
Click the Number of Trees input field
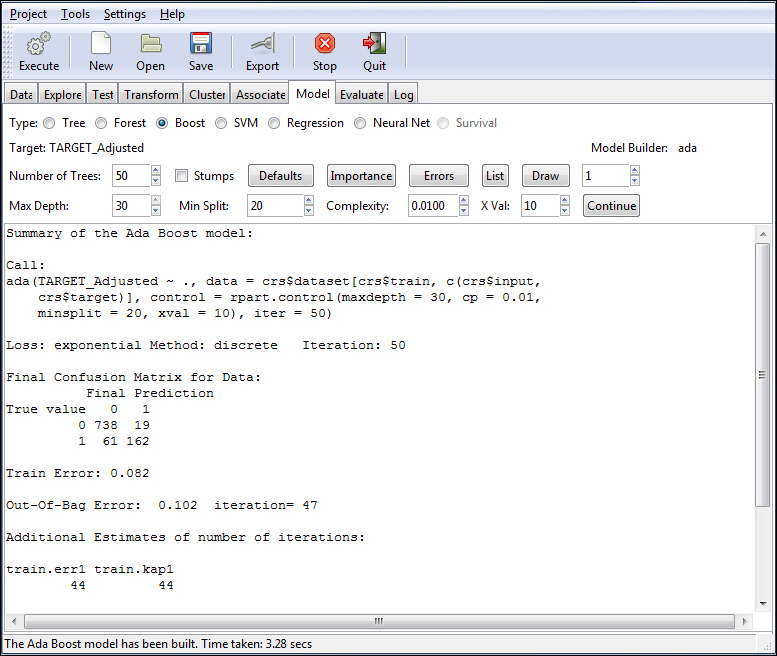(131, 176)
